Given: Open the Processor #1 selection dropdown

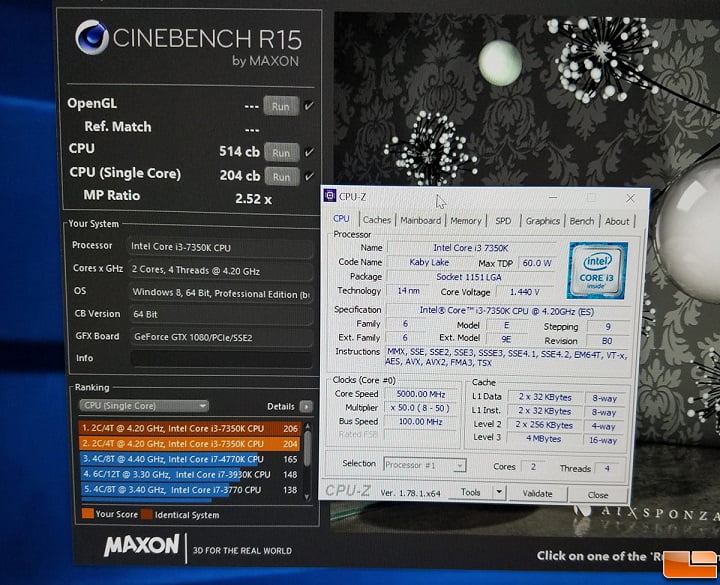Looking at the screenshot, I should 424,465.
